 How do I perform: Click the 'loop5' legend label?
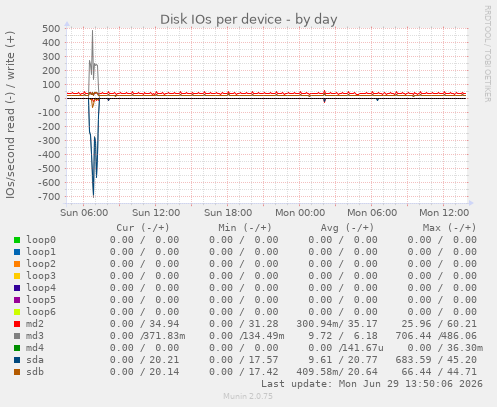[x=41, y=300]
